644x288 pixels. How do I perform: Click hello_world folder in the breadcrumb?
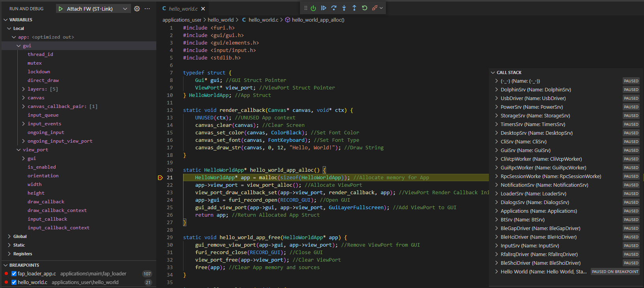tap(221, 20)
